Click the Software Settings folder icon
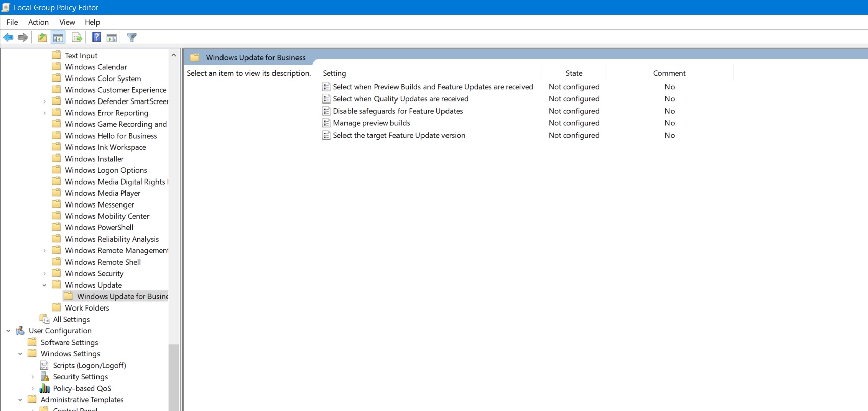Viewport: 868px width, 411px height. point(32,342)
